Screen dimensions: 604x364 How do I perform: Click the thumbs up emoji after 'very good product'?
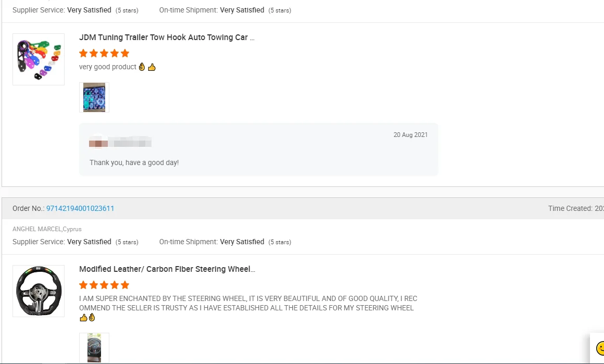152,67
